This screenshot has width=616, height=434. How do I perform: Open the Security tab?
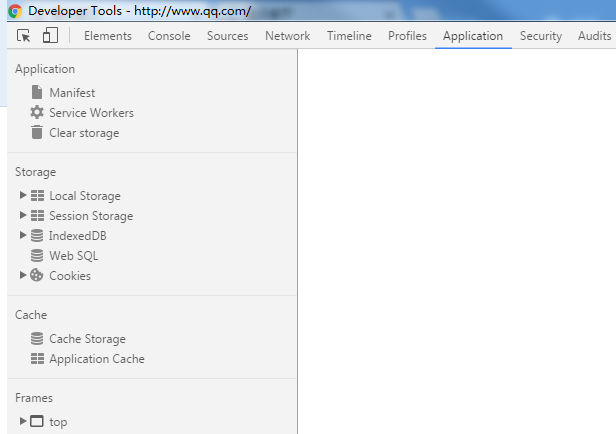tap(541, 36)
